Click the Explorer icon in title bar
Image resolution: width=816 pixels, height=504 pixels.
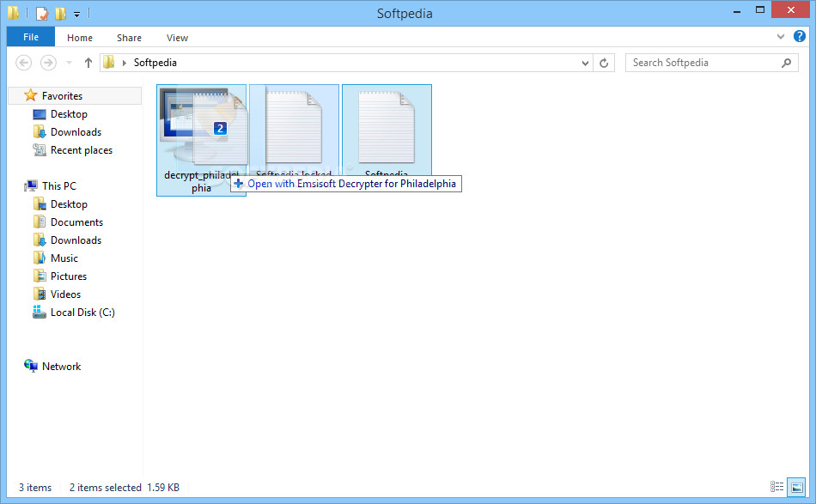tap(13, 13)
